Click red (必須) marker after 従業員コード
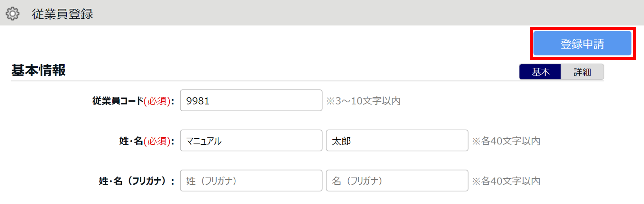This screenshot has width=644, height=204. click(157, 101)
